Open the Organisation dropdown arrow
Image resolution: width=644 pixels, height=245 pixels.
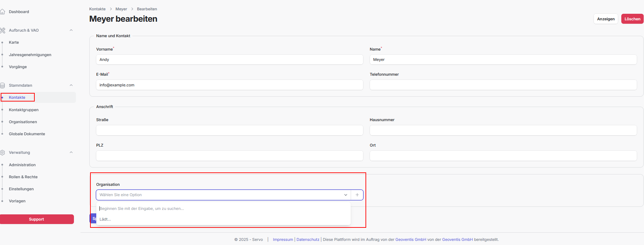coord(346,195)
